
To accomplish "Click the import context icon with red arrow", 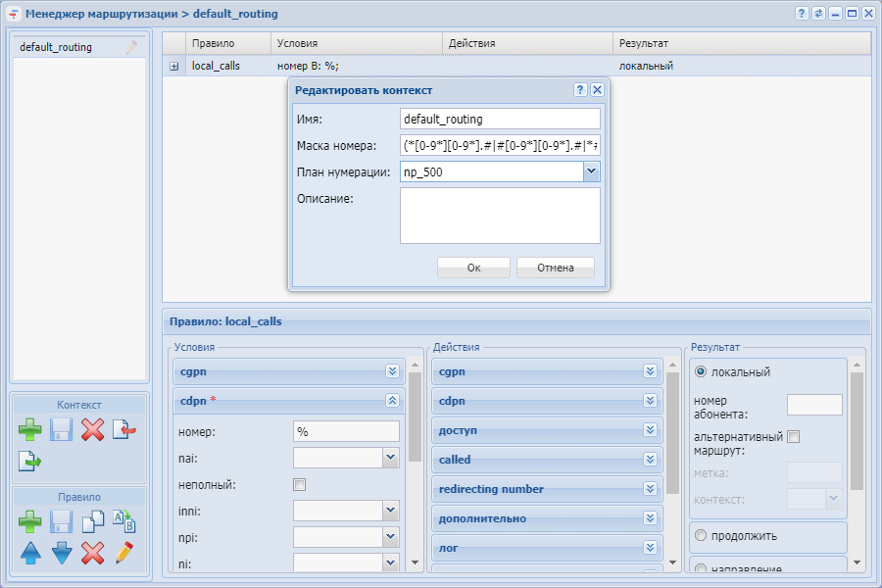I will (x=123, y=429).
